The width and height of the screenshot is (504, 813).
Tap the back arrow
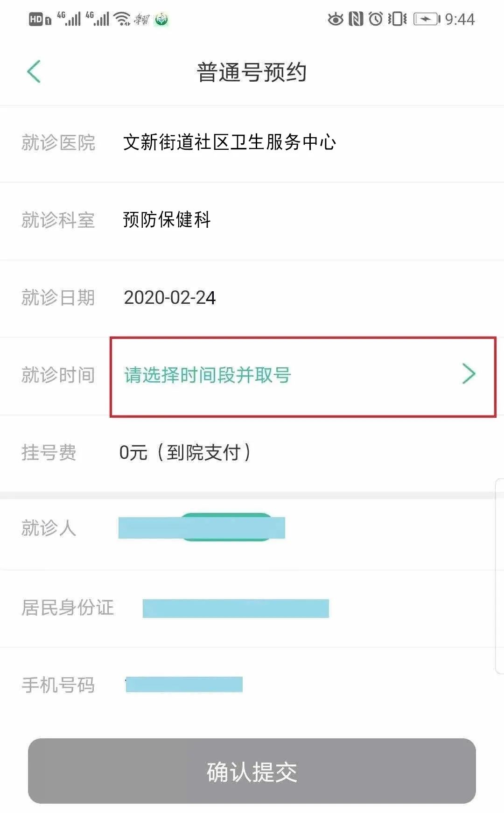pyautogui.click(x=34, y=72)
